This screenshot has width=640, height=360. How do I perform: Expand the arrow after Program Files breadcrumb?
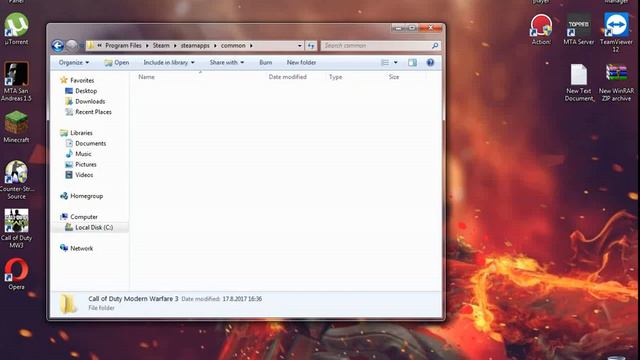(x=147, y=46)
